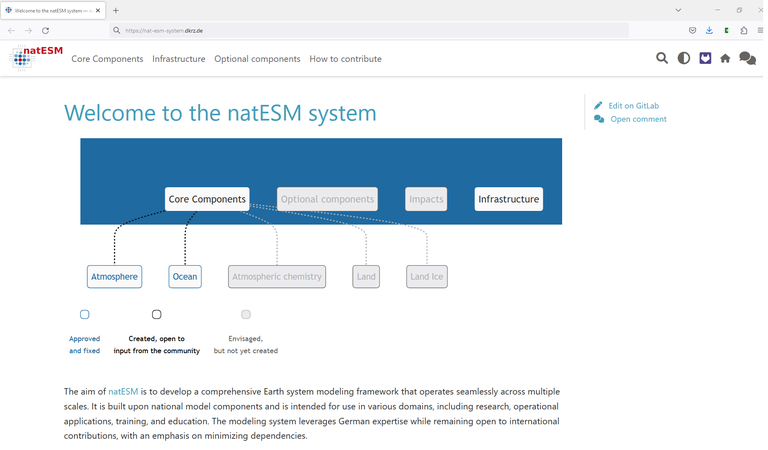Viewport: 768px width, 450px height.
Task: Click the Envisaged, but not yet created text
Action: [x=246, y=345]
